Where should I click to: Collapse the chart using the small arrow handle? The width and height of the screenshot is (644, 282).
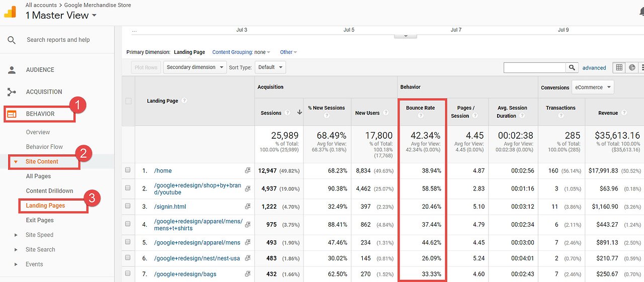406,36
